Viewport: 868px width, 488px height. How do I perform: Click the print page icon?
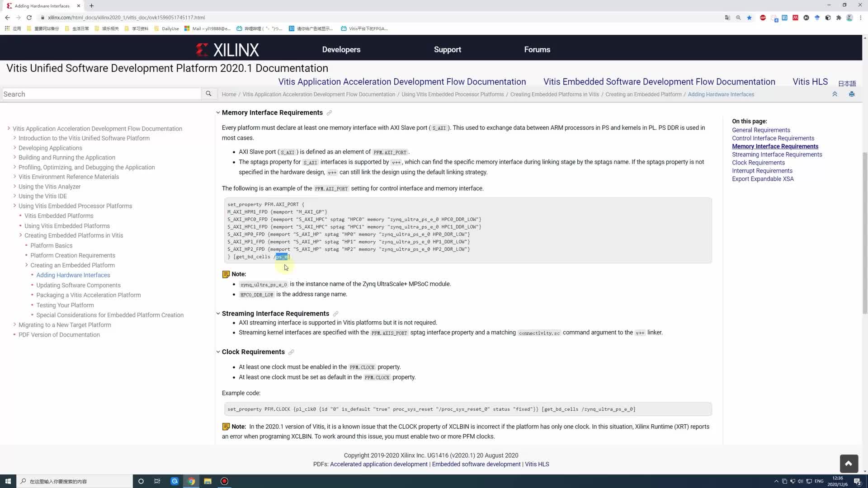coord(852,94)
